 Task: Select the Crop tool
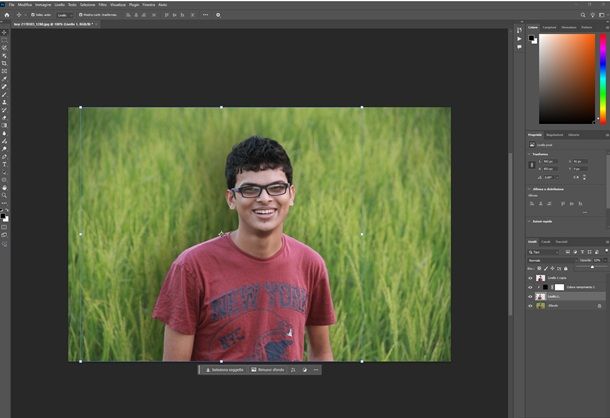[4, 63]
